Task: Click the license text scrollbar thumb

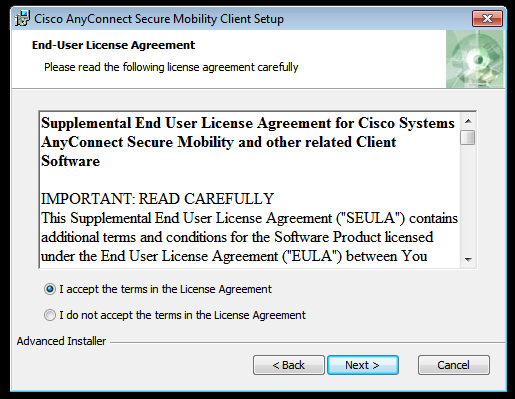Action: pos(468,138)
